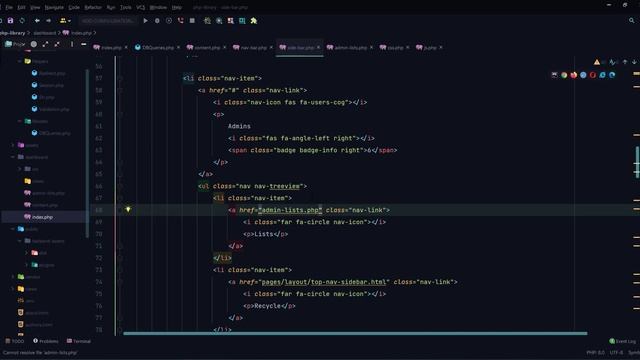The height and width of the screenshot is (360, 640).
Task: Select index.php in project tree
Action: click(42, 217)
